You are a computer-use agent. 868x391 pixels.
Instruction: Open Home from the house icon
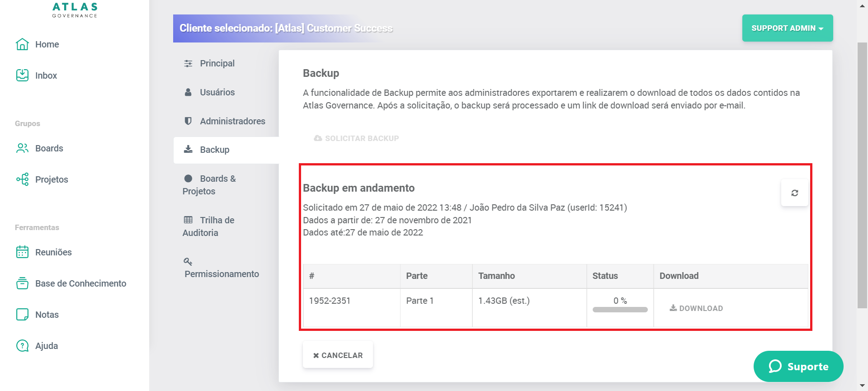[22, 44]
